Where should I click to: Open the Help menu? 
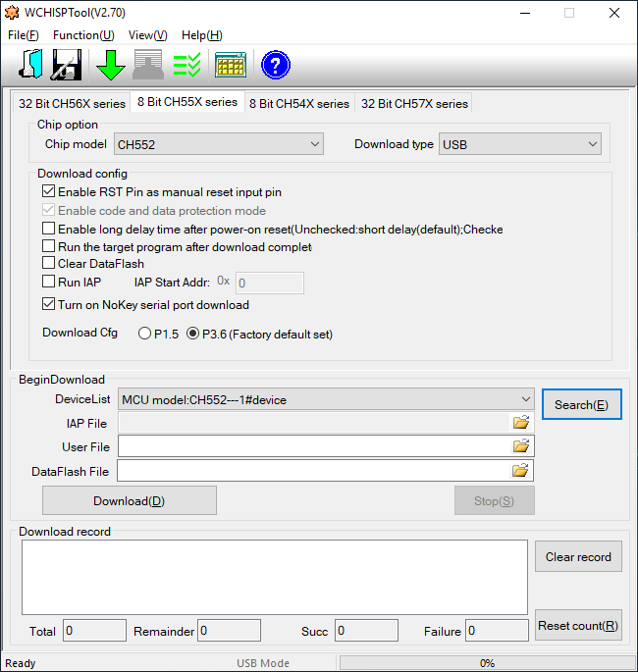(x=202, y=35)
